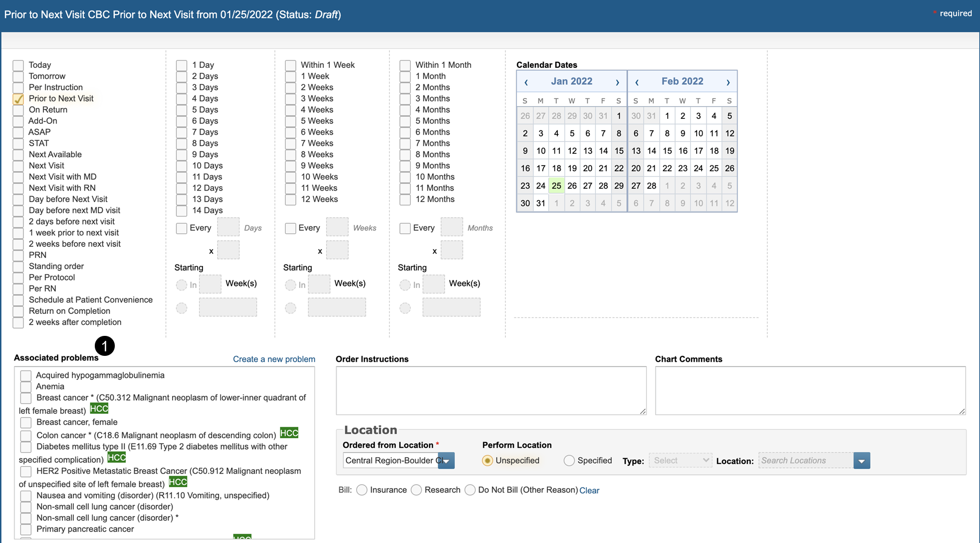
Task: Open Ordered from Location dropdown
Action: point(446,461)
